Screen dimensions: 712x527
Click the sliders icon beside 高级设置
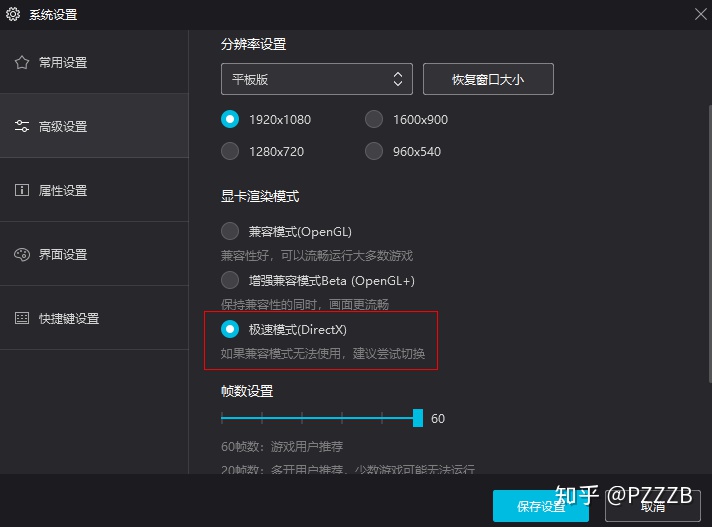22,126
